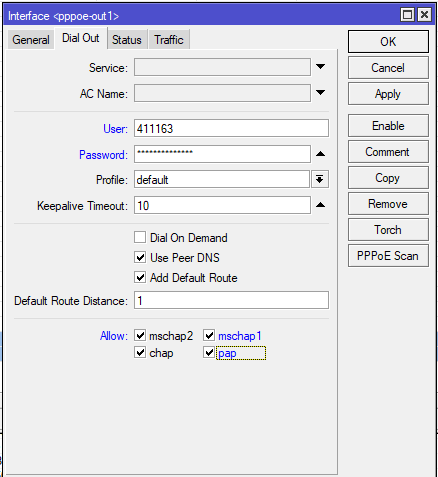Apply the interface settings

click(x=388, y=94)
